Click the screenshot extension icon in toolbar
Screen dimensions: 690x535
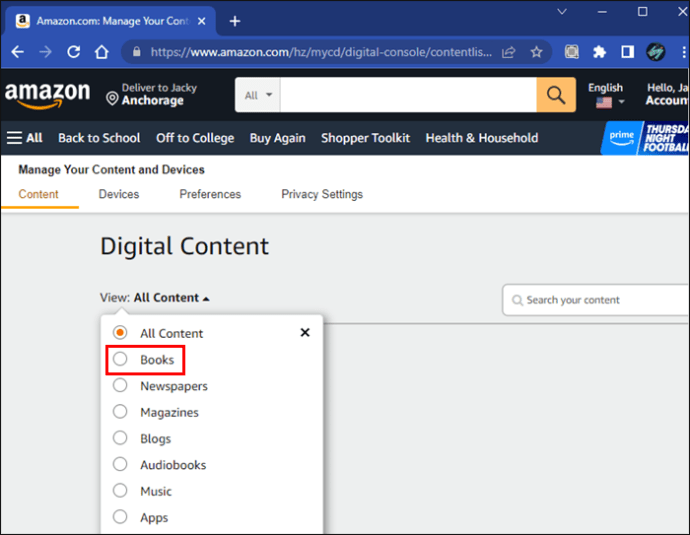(x=572, y=52)
